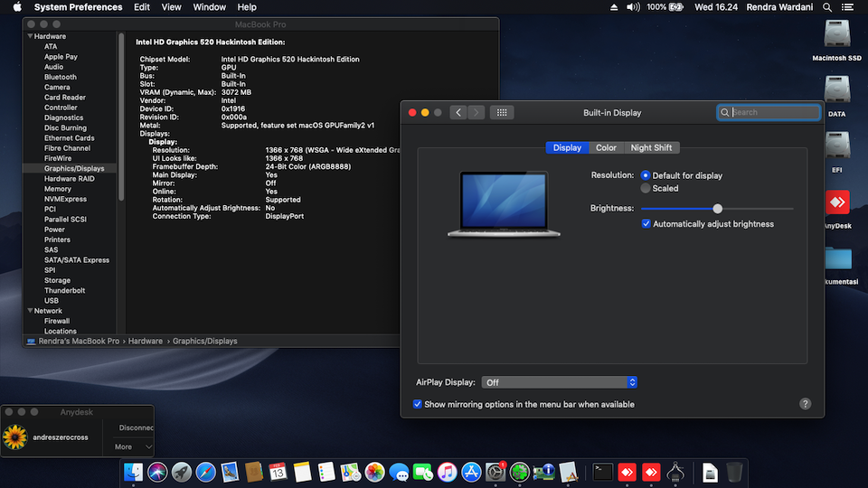
Task: Click Rendra Wardani user name menu
Action: 779,7
